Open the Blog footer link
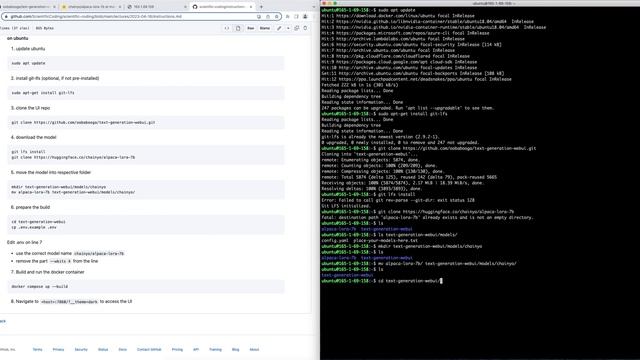The width and height of the screenshot is (640, 360). pos(236,349)
